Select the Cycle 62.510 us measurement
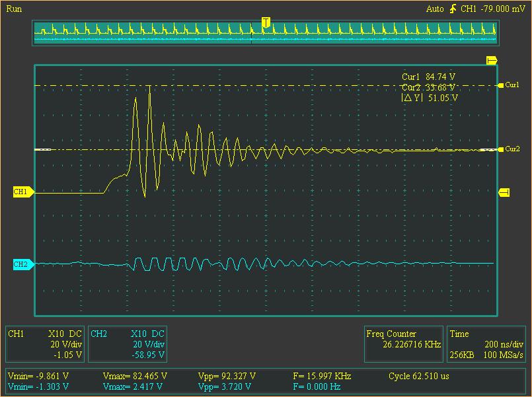This screenshot has width=532, height=397. click(419, 376)
